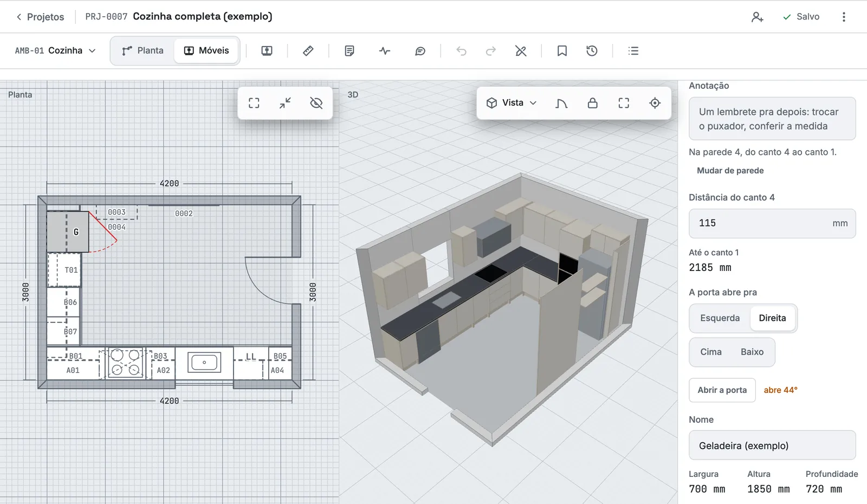The height and width of the screenshot is (504, 867).
Task: Select the Cima option
Action: tap(711, 352)
